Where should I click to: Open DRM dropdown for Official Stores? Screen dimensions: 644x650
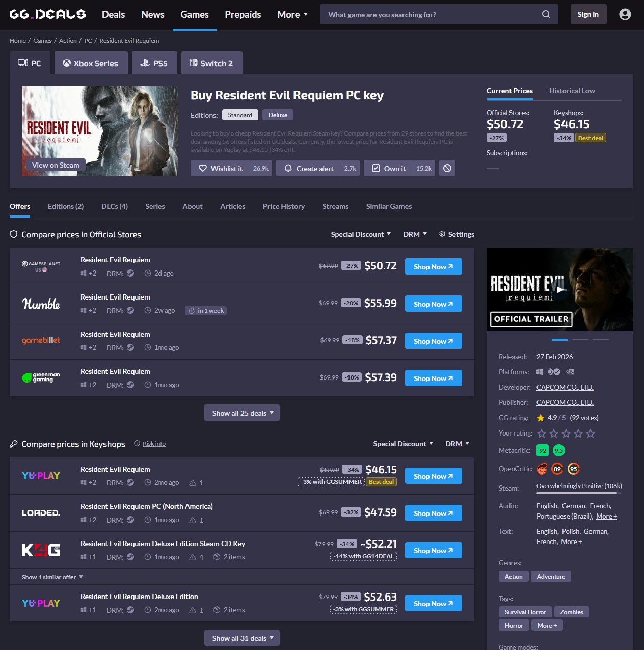tap(415, 234)
